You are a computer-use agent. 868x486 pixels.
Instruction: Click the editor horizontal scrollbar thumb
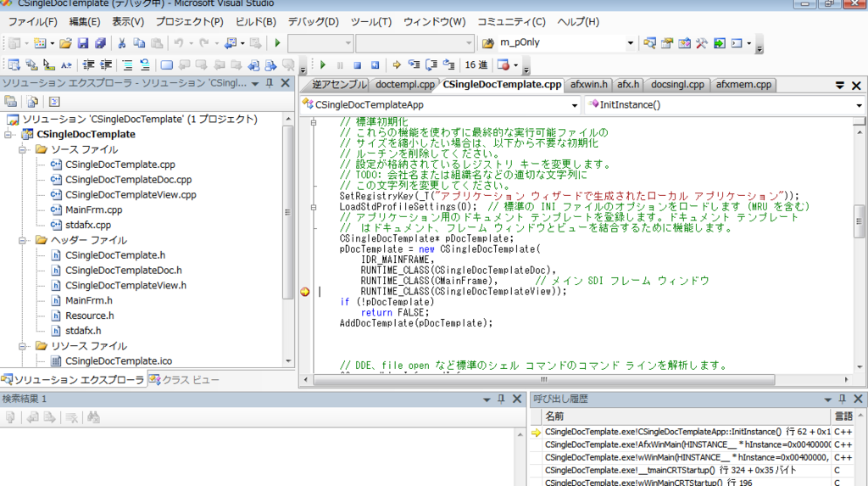tap(544, 380)
